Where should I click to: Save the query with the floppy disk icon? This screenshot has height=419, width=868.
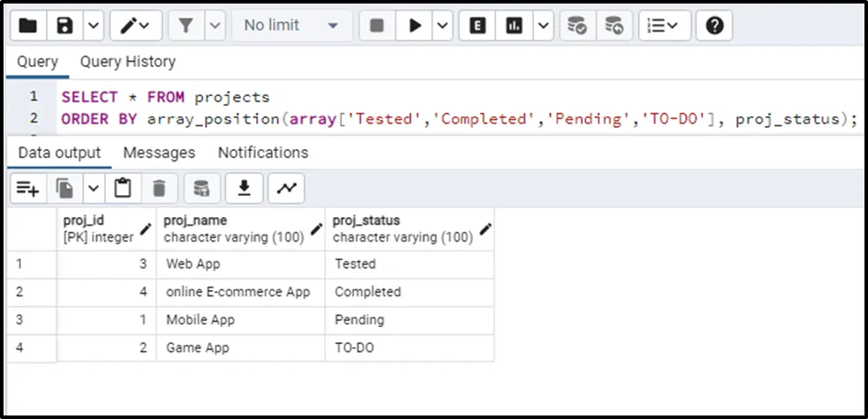point(64,26)
